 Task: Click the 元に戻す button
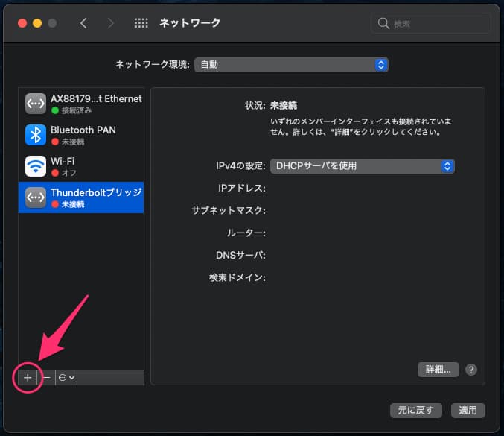tap(416, 410)
